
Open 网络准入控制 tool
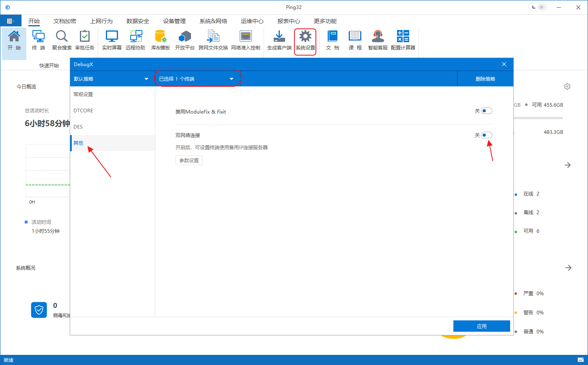point(246,40)
